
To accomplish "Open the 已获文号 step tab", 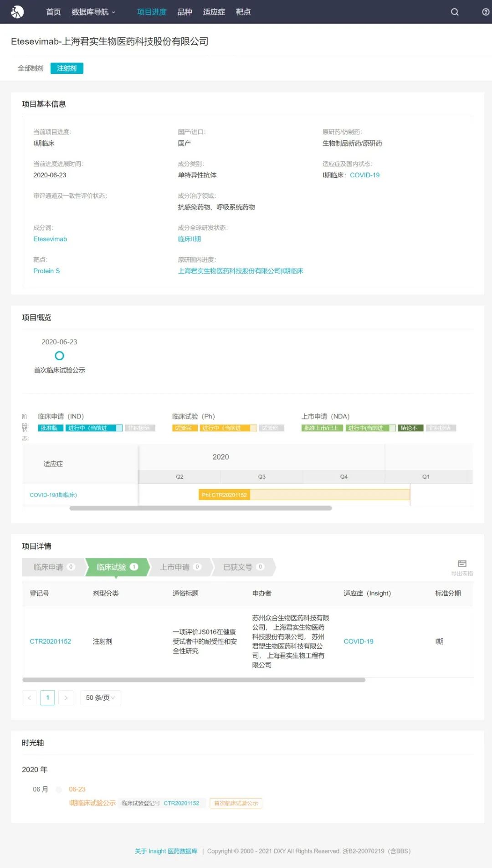I will pyautogui.click(x=243, y=567).
